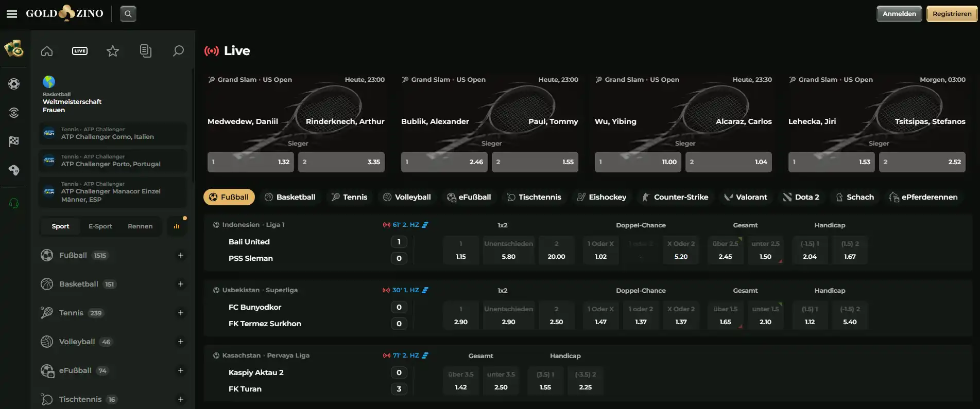Click the racket icon beside the sidebar Tennis entry
This screenshot has width=980, height=409.
(47, 313)
